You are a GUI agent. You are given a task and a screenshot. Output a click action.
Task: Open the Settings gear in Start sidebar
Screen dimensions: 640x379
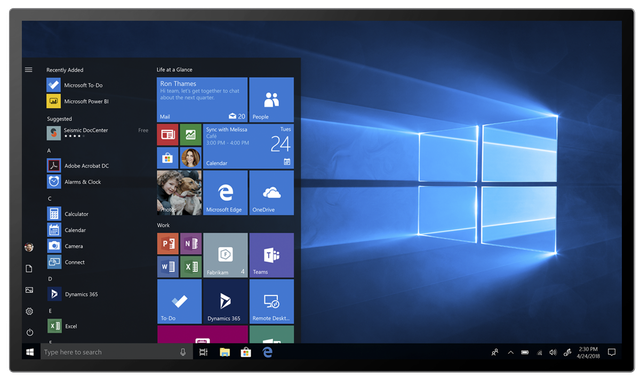pyautogui.click(x=29, y=311)
